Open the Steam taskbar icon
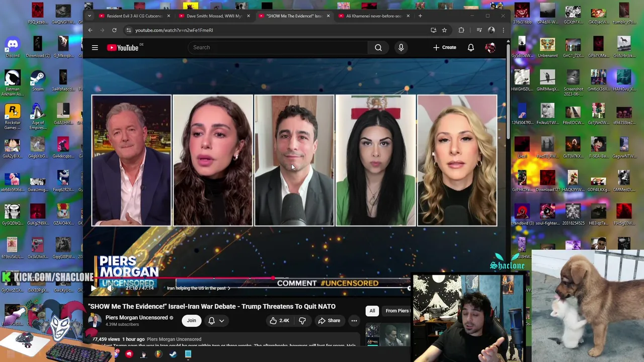The width and height of the screenshot is (644, 362). [173, 354]
